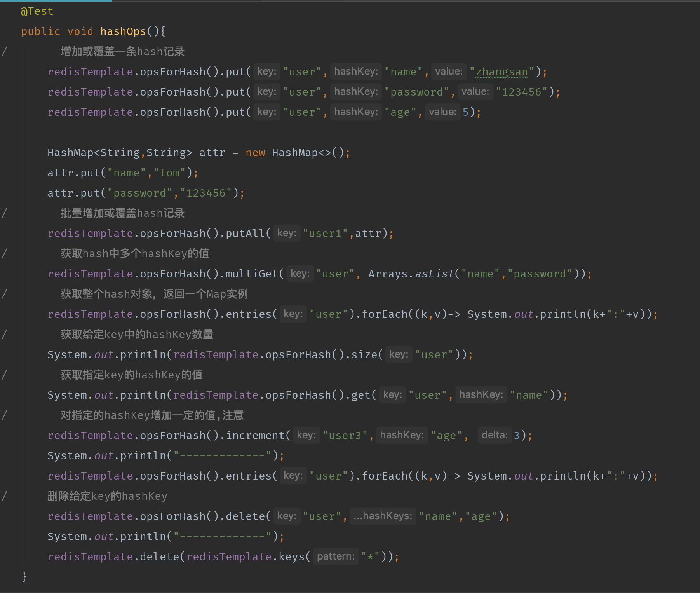Click the putAll method call
This screenshot has width=700, height=593.
coord(245,234)
